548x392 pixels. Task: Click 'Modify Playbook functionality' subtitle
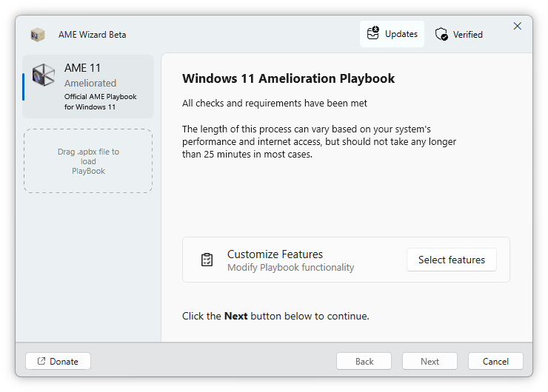291,268
